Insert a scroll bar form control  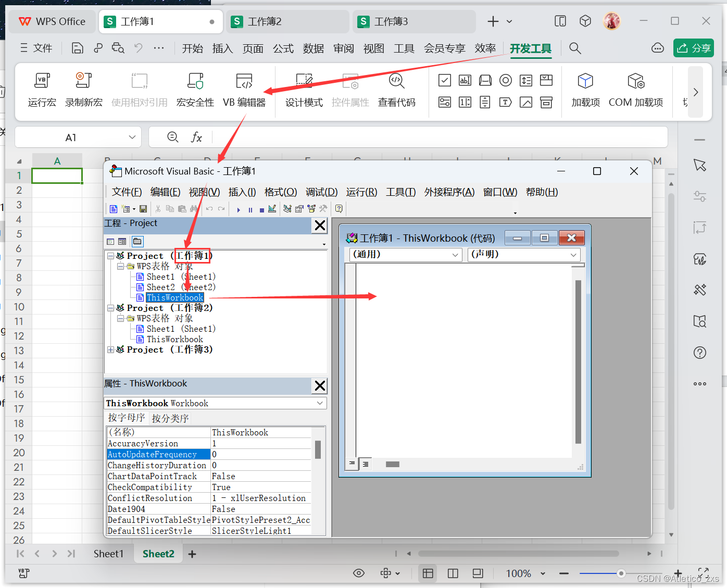pos(485,102)
